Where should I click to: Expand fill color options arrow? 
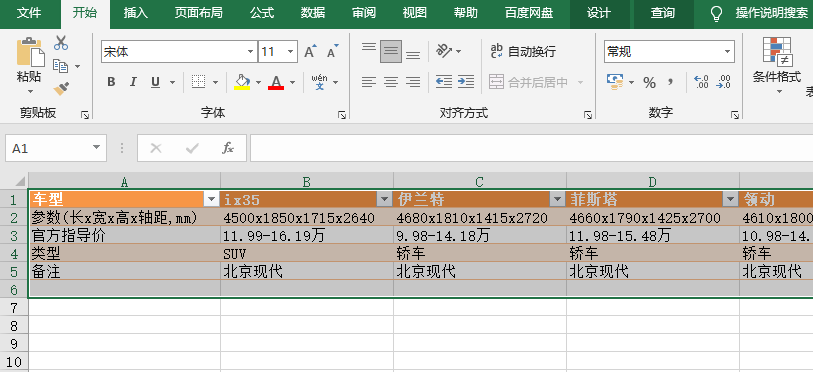tap(258, 82)
